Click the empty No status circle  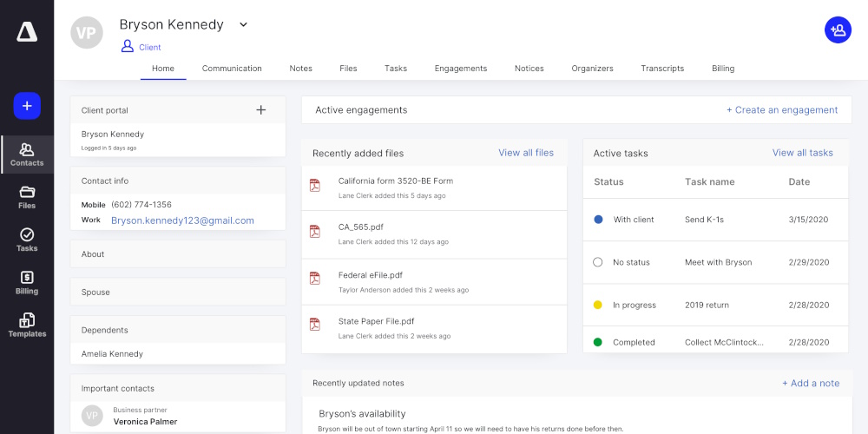598,262
